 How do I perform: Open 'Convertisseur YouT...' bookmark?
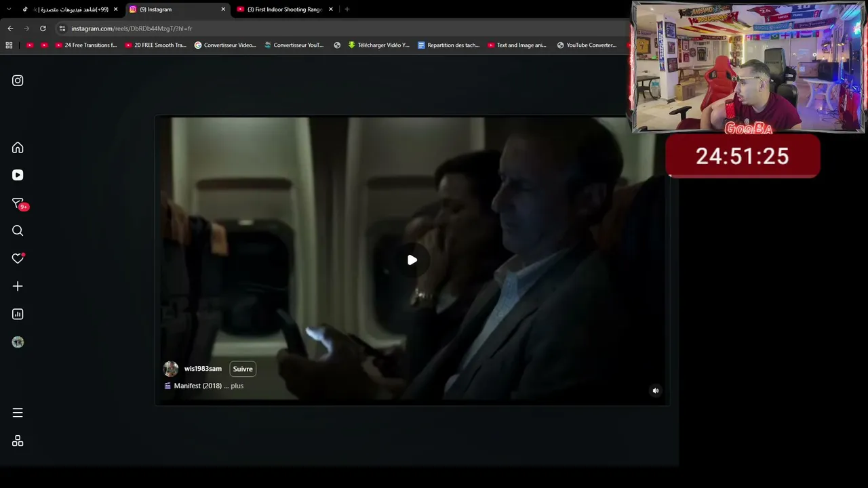[294, 45]
